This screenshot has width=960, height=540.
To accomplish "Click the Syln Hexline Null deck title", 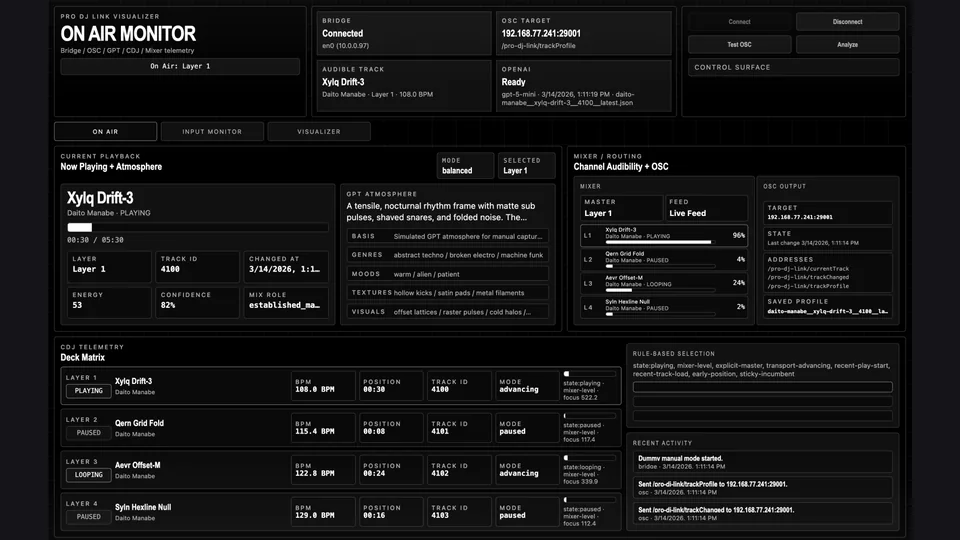I will 143,507.
